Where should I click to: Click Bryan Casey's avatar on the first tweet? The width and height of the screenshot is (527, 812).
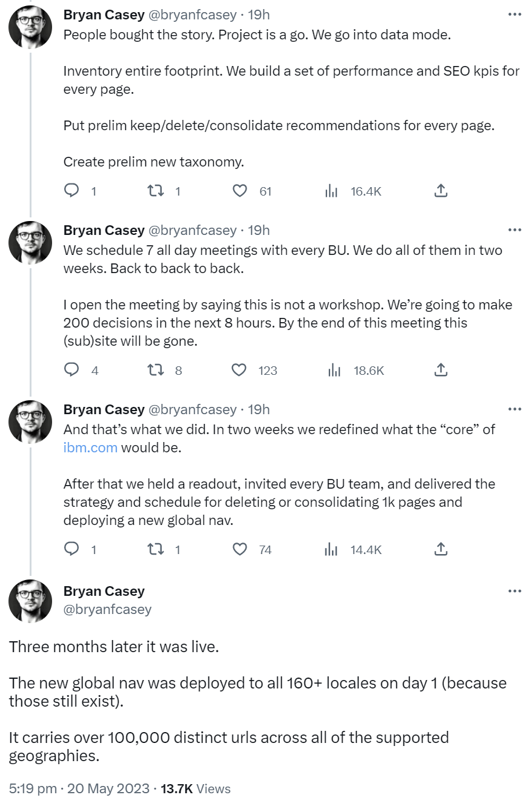coord(30,28)
